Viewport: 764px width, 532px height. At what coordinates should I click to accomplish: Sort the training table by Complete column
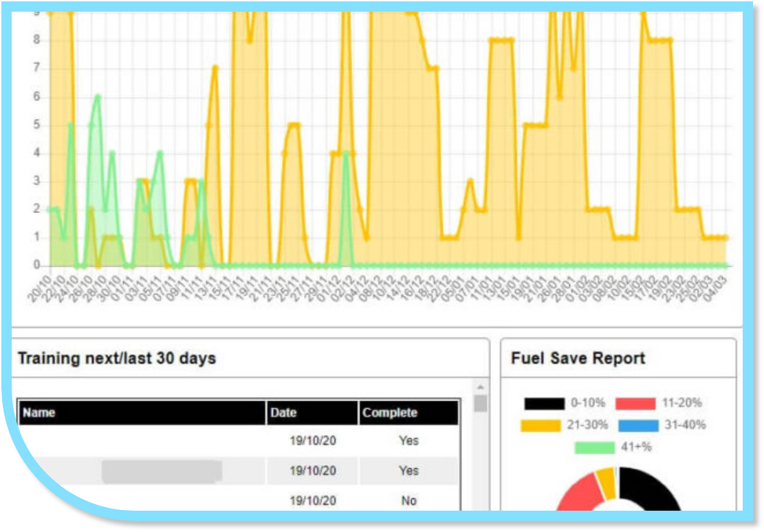(x=408, y=412)
